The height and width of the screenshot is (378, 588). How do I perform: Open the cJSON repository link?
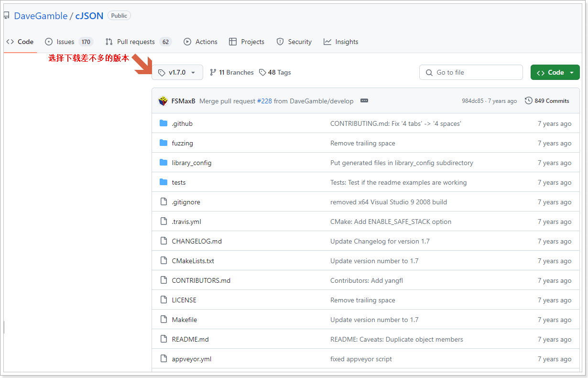[89, 16]
